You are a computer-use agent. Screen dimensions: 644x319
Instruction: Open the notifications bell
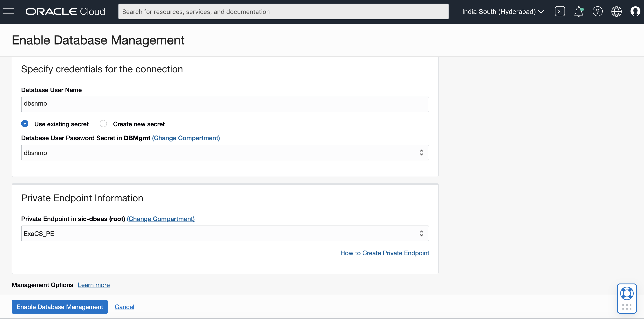pos(579,11)
